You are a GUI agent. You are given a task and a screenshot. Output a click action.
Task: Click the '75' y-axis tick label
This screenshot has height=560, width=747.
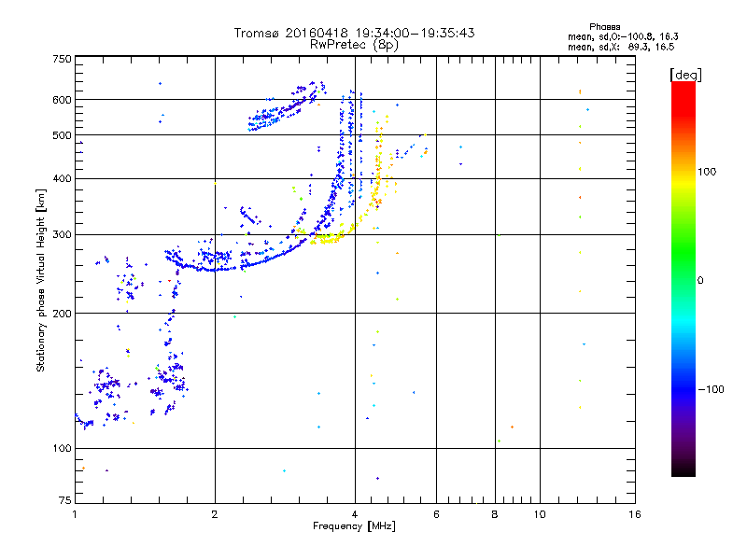pos(65,500)
